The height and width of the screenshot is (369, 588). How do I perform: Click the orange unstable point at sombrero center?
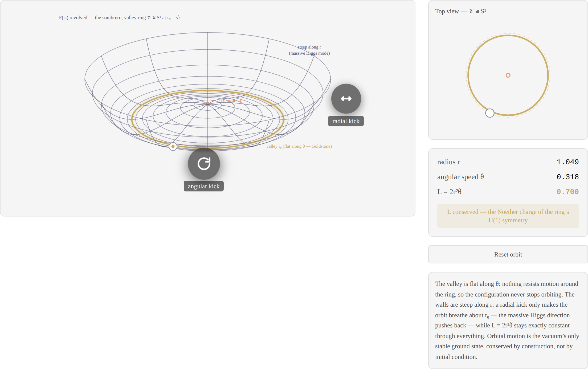coord(208,104)
